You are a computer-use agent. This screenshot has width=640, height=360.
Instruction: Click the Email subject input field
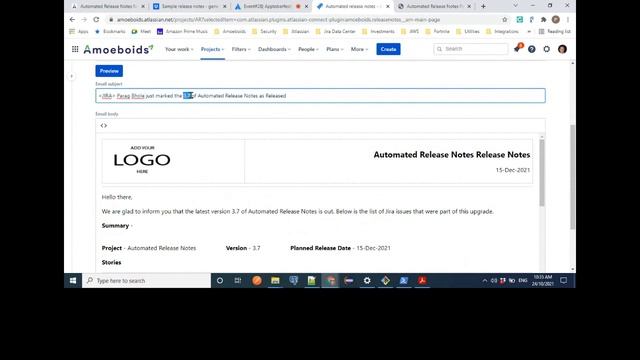pos(320,96)
